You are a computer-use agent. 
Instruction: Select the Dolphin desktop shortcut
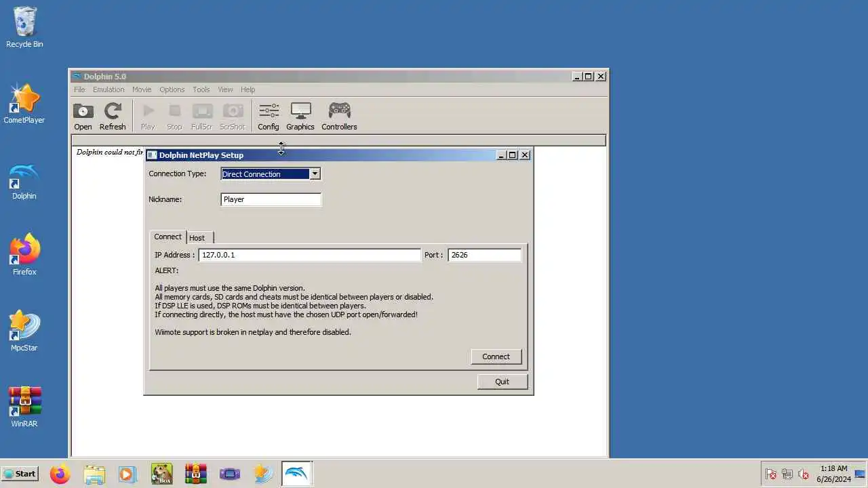click(24, 180)
